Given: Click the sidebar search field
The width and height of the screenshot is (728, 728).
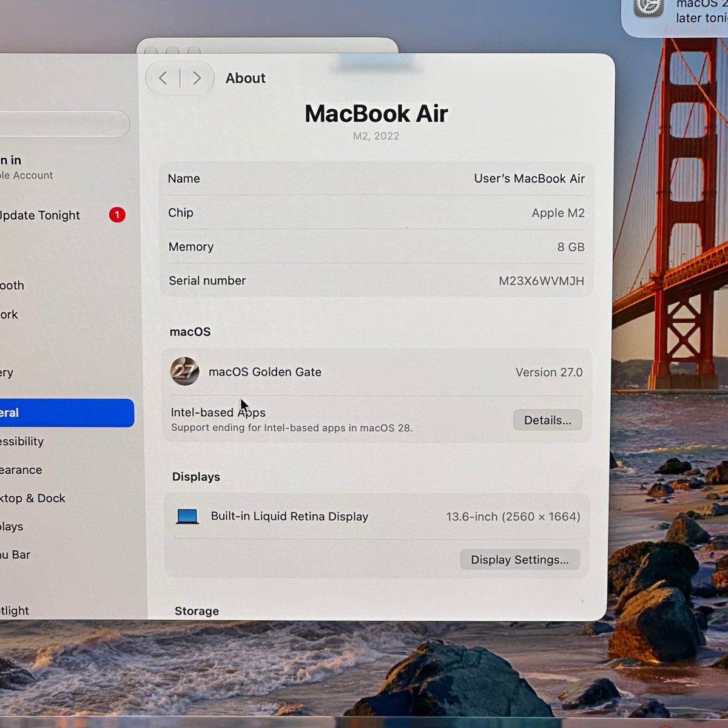Looking at the screenshot, I should pyautogui.click(x=65, y=124).
